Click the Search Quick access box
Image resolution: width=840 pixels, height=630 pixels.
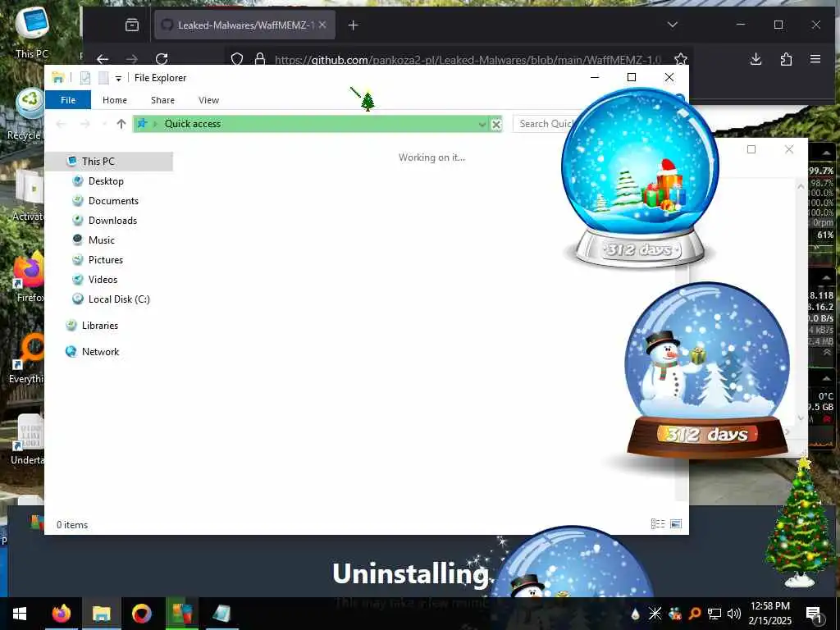coord(544,124)
